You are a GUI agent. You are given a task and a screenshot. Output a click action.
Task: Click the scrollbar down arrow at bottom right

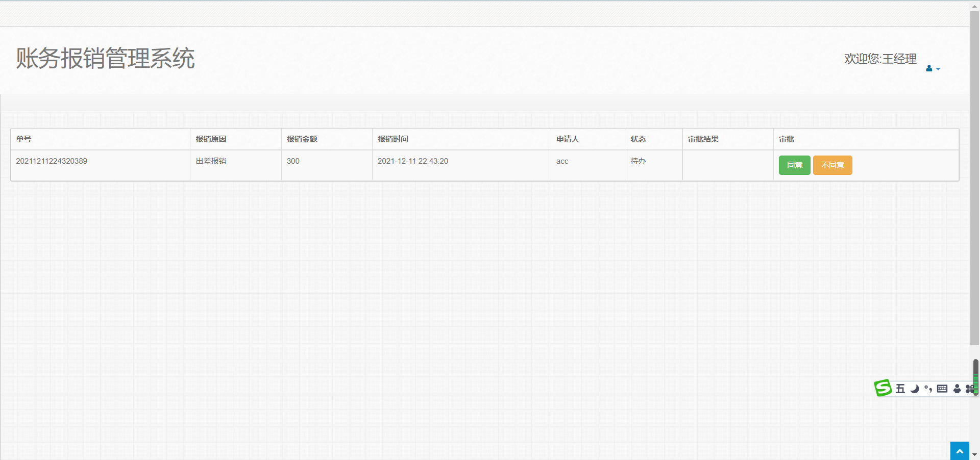[x=974, y=455]
